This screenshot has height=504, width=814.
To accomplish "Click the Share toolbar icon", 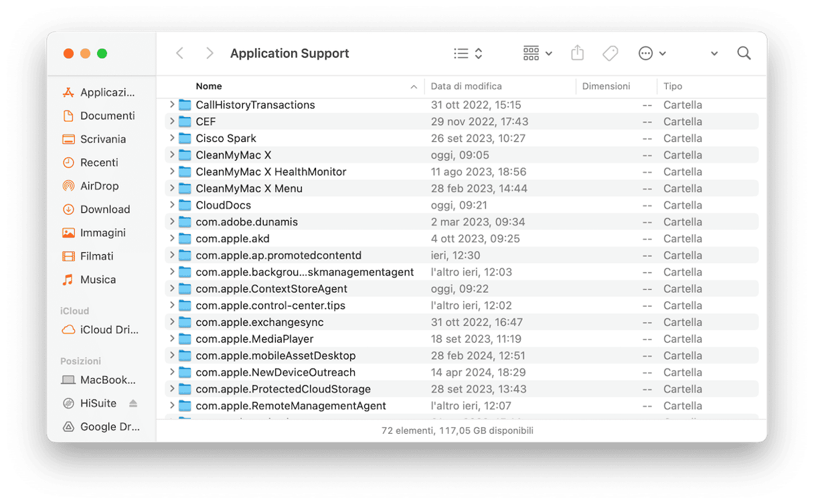I will (578, 54).
